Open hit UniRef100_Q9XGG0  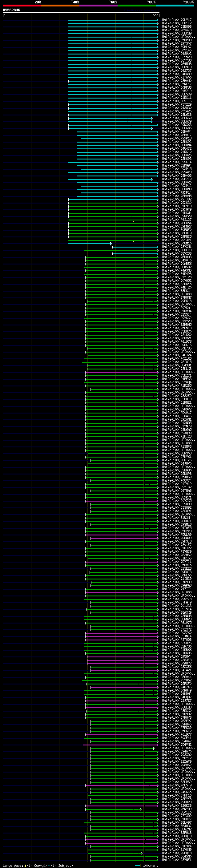click(x=177, y=203)
